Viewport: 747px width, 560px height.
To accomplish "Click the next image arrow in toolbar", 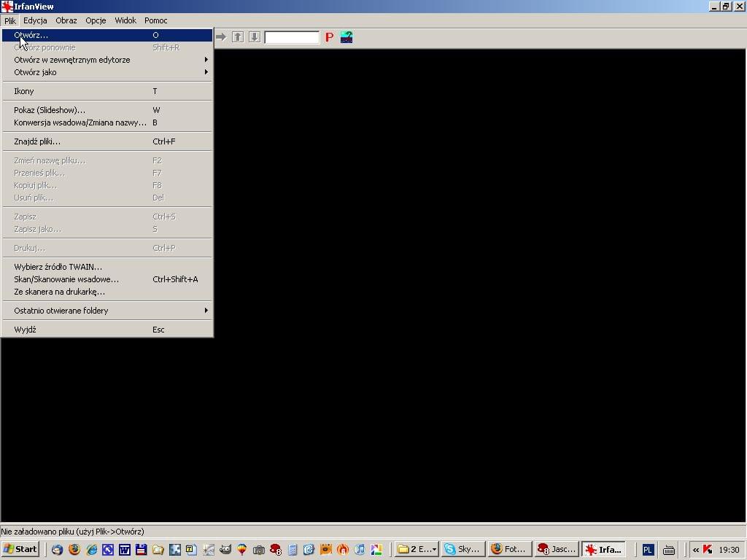I will (x=220, y=36).
